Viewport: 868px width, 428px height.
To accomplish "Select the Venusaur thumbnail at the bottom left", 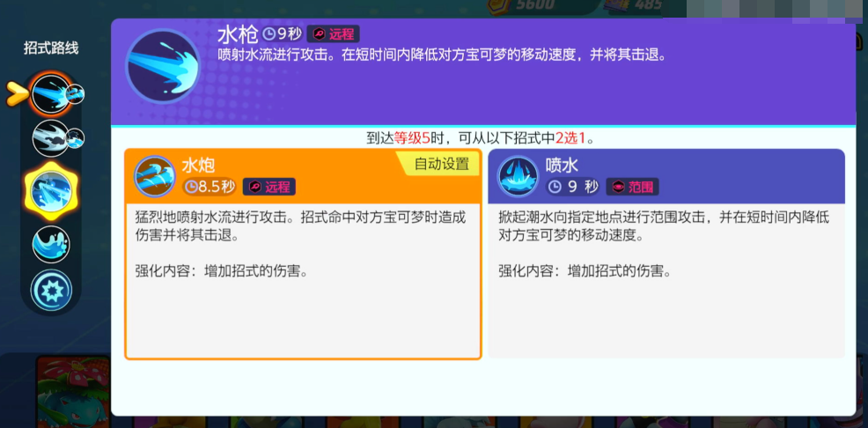I will pos(72,392).
